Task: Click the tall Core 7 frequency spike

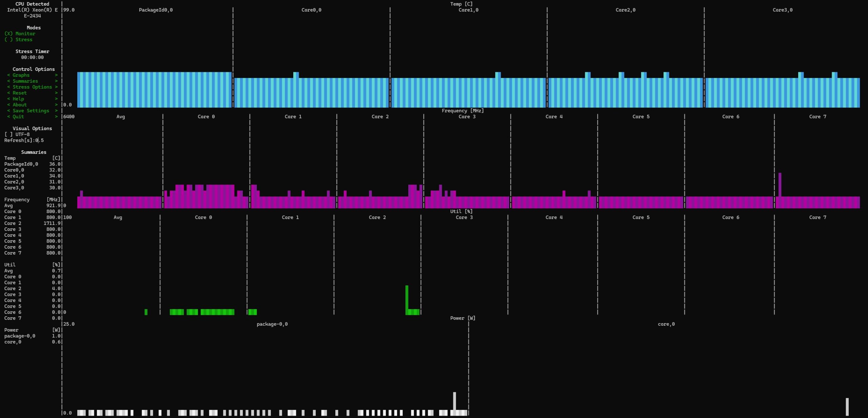Action: tap(780, 185)
